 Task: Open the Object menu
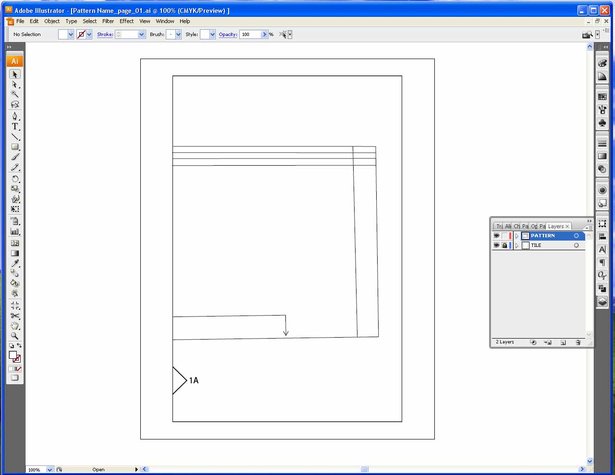coord(52,21)
